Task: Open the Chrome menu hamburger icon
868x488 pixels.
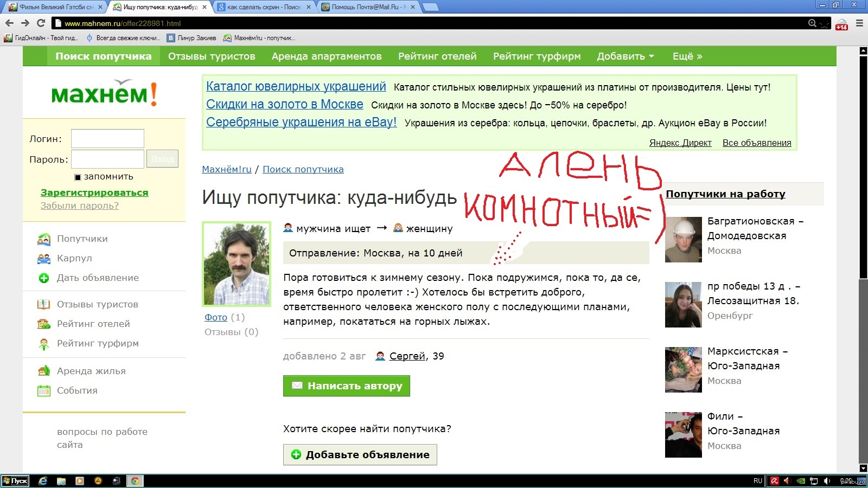Action: 859,23
